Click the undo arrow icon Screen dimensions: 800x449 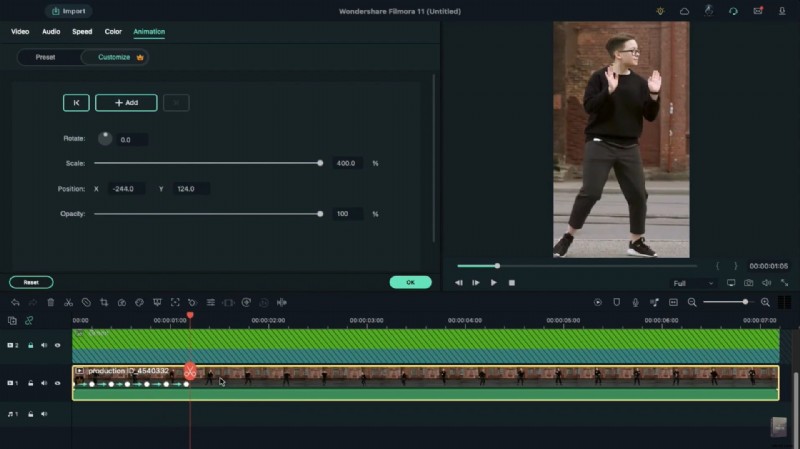point(15,303)
